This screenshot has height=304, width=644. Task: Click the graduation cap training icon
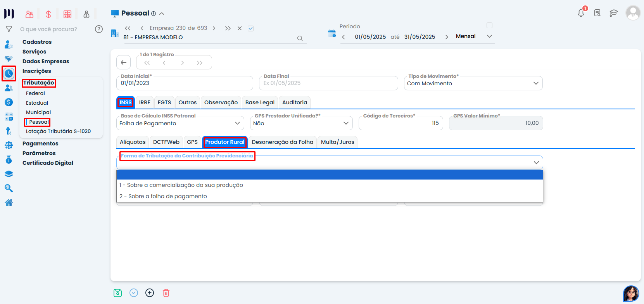pos(613,13)
